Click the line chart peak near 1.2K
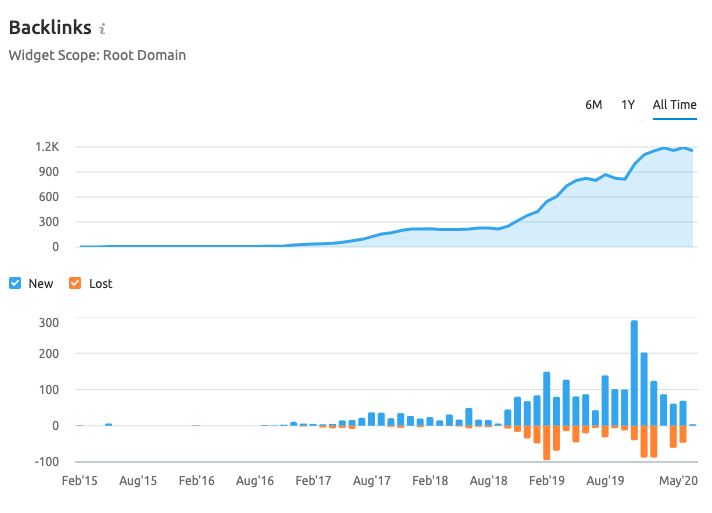This screenshot has width=712, height=513. point(664,148)
